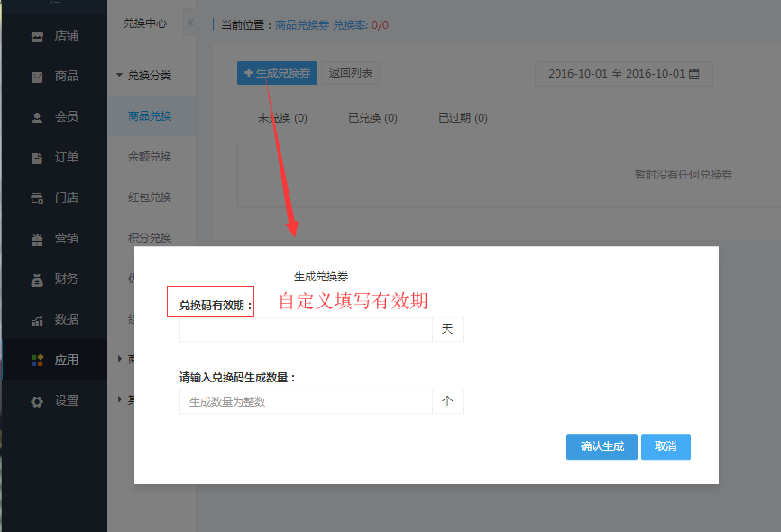Screen dimensions: 781x532
Task: Select 余额兑换 in exchange categories
Action: [x=152, y=156]
